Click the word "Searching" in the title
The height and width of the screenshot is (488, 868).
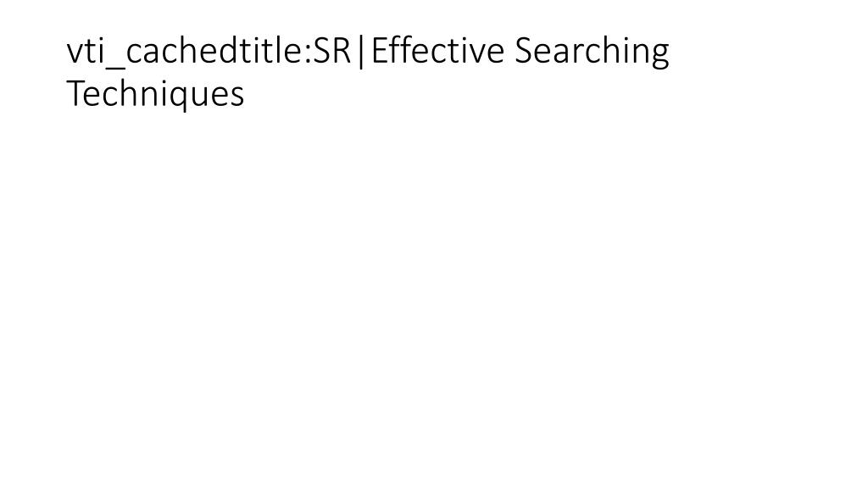(592, 52)
